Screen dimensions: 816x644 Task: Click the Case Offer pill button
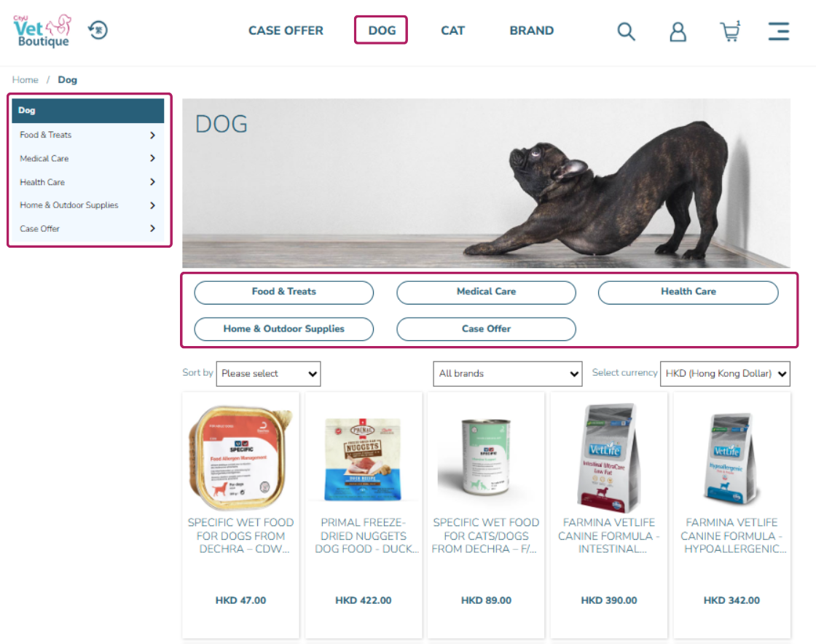[486, 329]
